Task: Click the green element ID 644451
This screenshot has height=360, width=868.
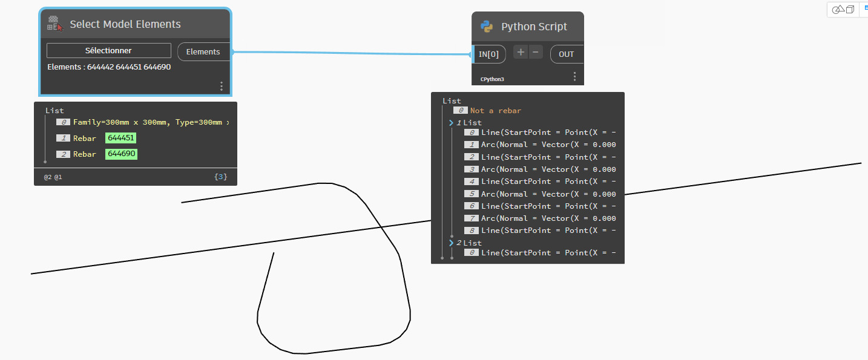Action: (x=121, y=138)
